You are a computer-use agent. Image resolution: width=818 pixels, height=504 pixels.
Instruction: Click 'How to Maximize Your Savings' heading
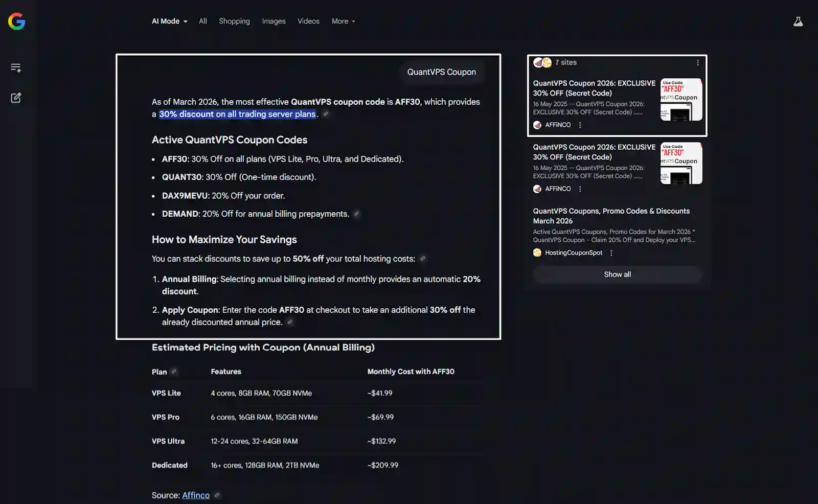(x=224, y=239)
